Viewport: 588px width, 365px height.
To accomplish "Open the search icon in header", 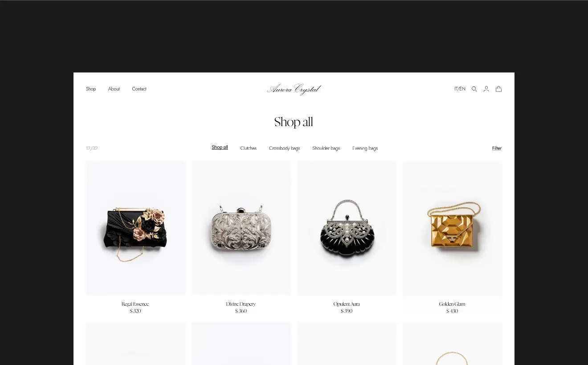I will pyautogui.click(x=474, y=89).
